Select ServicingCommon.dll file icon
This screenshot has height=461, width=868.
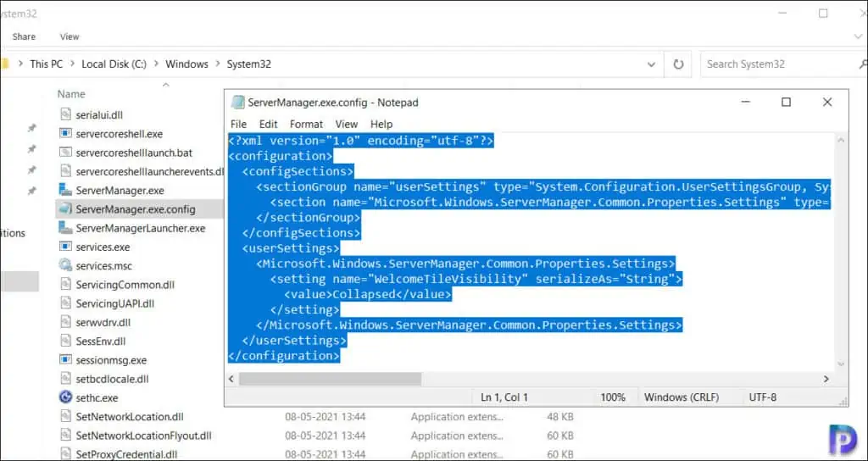point(66,285)
